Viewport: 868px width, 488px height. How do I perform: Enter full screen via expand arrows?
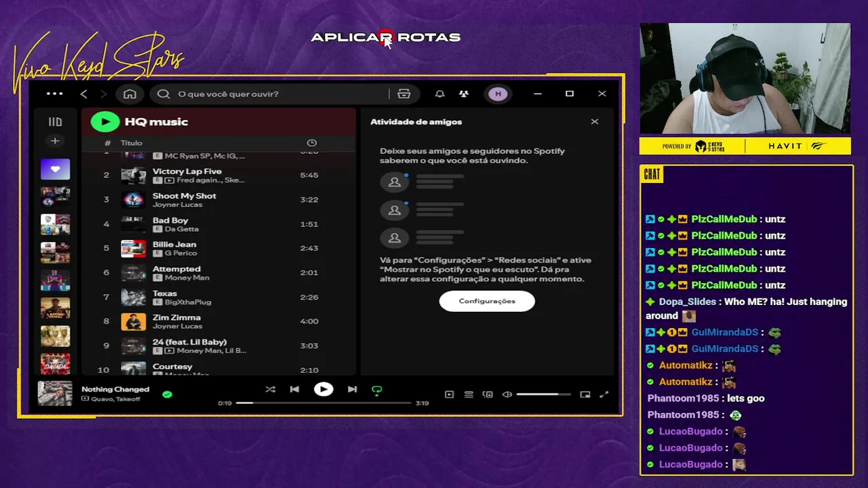click(x=604, y=394)
